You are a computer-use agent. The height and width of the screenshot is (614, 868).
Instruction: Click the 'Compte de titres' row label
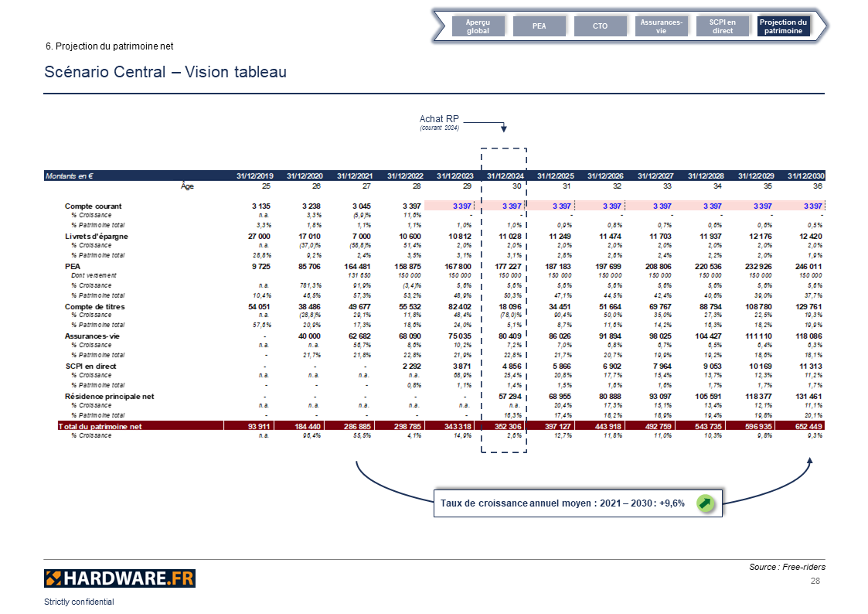(94, 306)
